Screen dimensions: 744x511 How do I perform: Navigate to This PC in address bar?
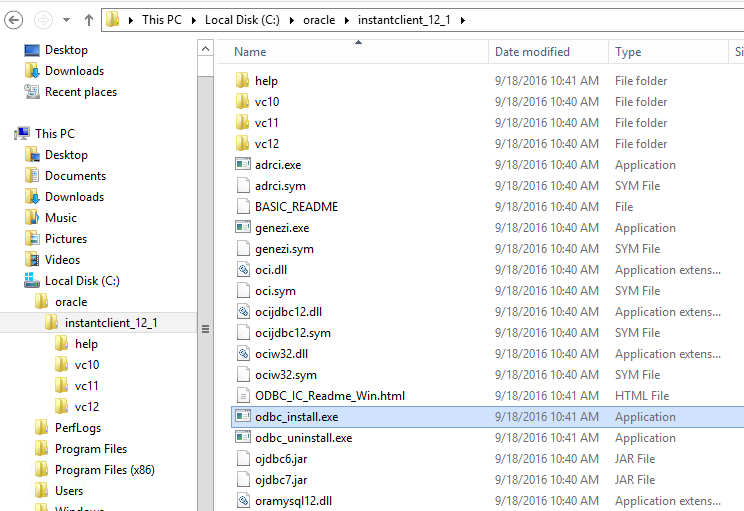pyautogui.click(x=162, y=20)
